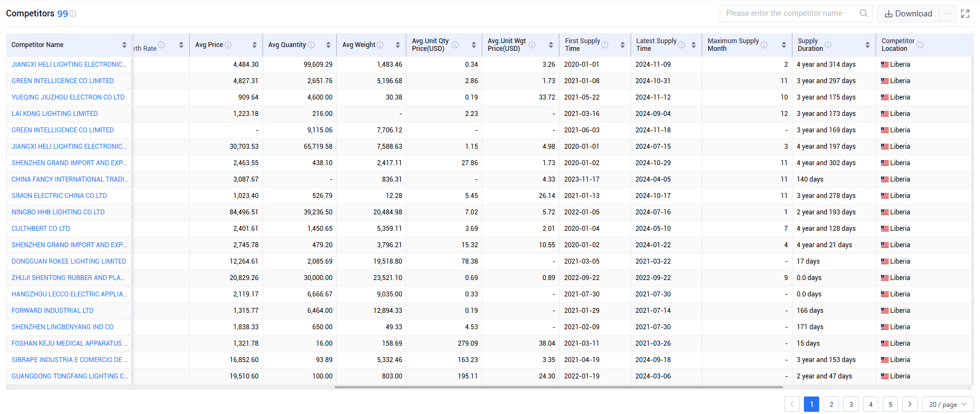Viewport: 980px width, 414px height.
Task: Sort by Latest Supply Time column
Action: (693, 45)
